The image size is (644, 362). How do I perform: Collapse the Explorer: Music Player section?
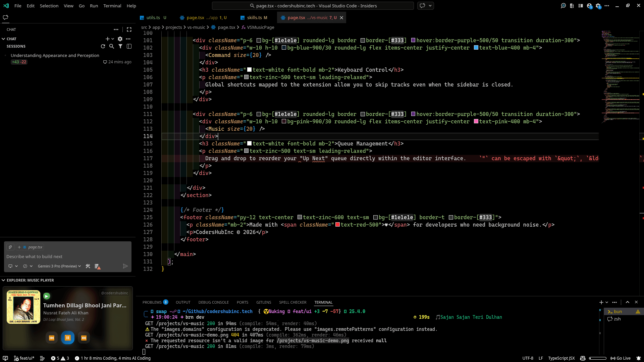point(4,280)
